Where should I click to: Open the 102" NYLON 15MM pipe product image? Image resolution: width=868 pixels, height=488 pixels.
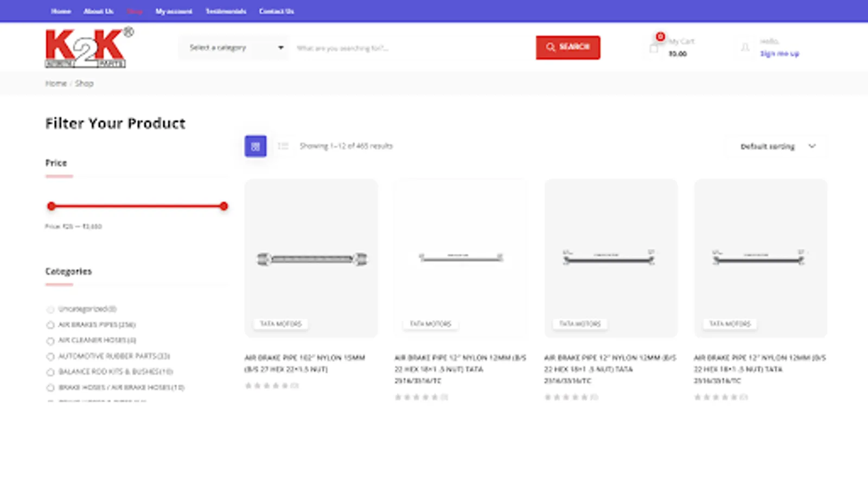pyautogui.click(x=311, y=258)
